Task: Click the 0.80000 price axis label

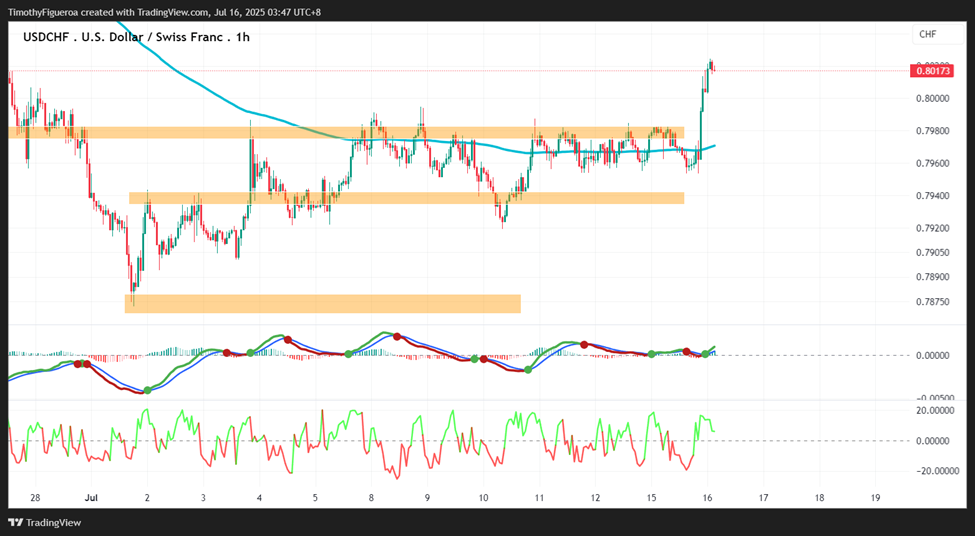Action: point(932,98)
